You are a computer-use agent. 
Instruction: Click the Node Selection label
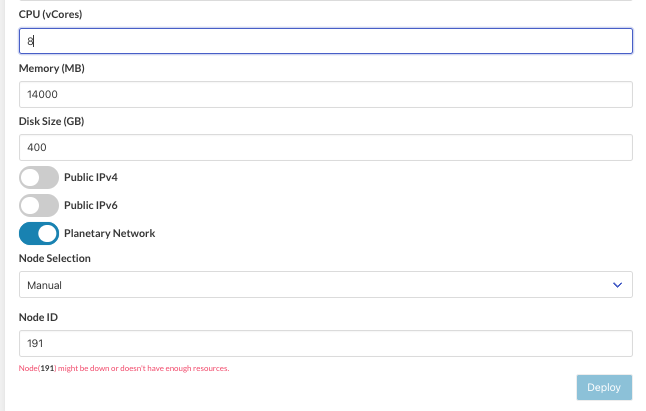[x=55, y=258]
